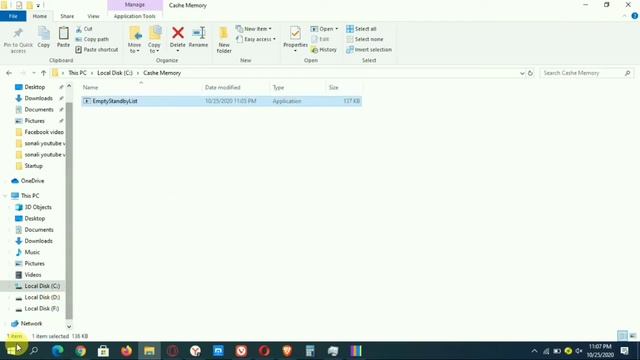Expand New item dropdown
The width and height of the screenshot is (640, 360).
pos(254,29)
